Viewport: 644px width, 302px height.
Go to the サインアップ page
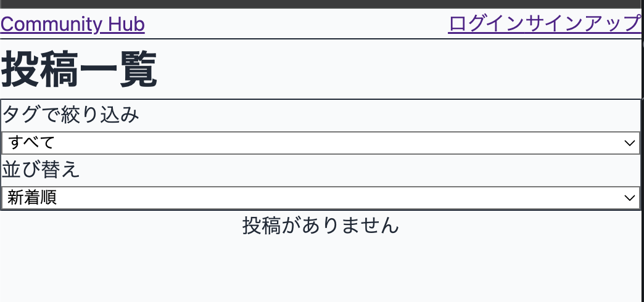[584, 24]
